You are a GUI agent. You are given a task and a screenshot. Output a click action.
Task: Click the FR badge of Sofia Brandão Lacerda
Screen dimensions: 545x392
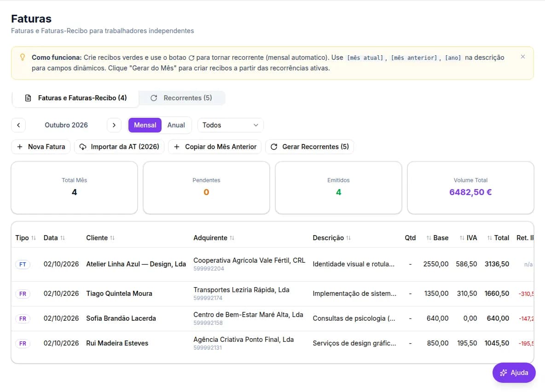pyautogui.click(x=23, y=319)
